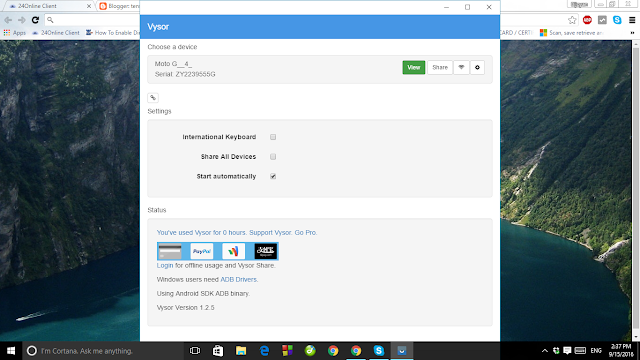This screenshot has width=640, height=360.
Task: Open File Explorer from the taskbar
Action: tap(241, 351)
